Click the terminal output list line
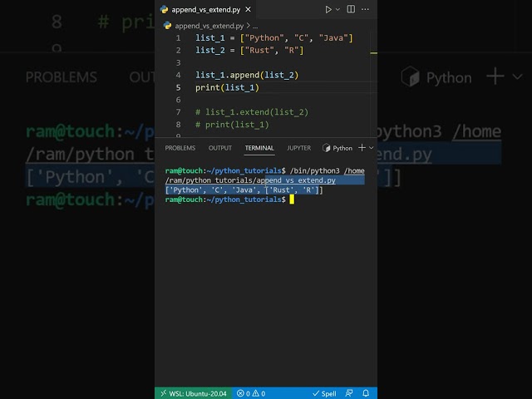The width and height of the screenshot is (532, 399). click(x=244, y=190)
